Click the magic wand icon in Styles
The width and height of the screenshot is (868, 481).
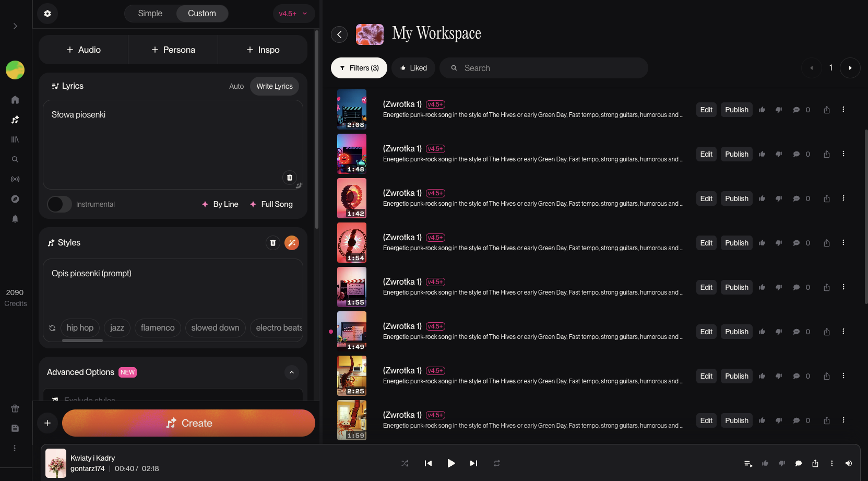pos(291,243)
